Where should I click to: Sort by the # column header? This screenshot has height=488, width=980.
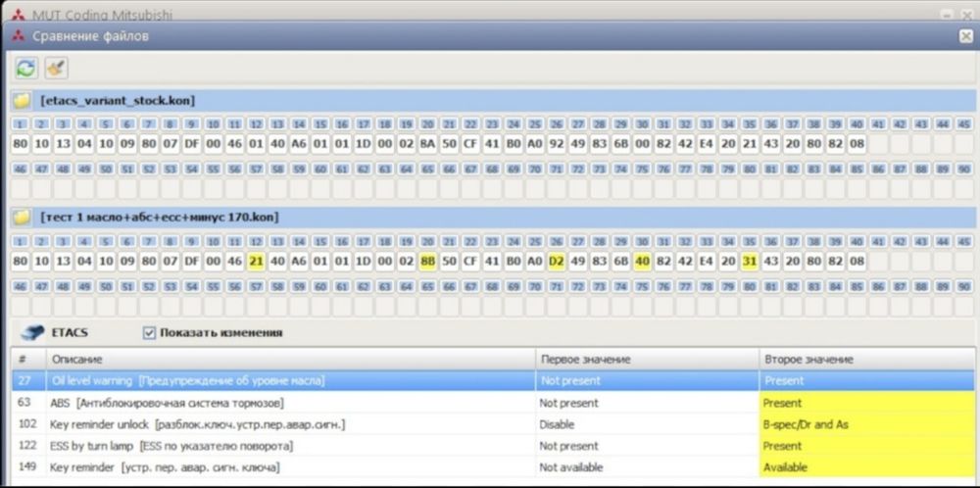click(28, 360)
